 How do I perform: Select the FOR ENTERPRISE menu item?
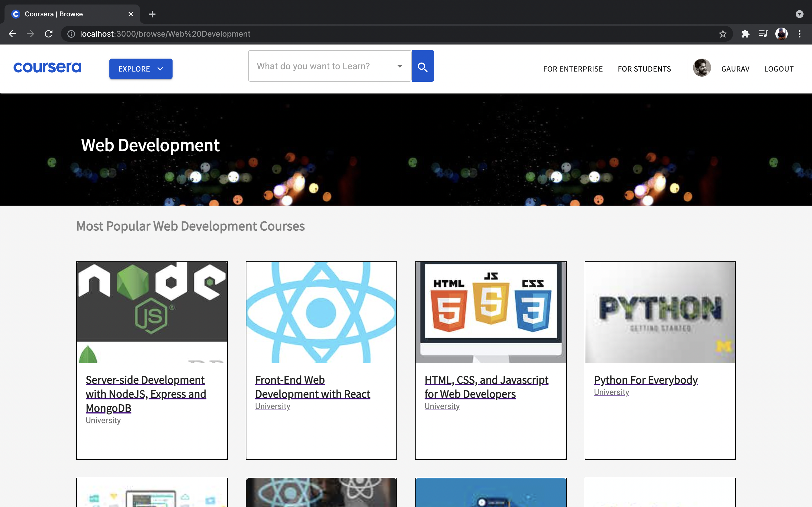click(x=573, y=68)
